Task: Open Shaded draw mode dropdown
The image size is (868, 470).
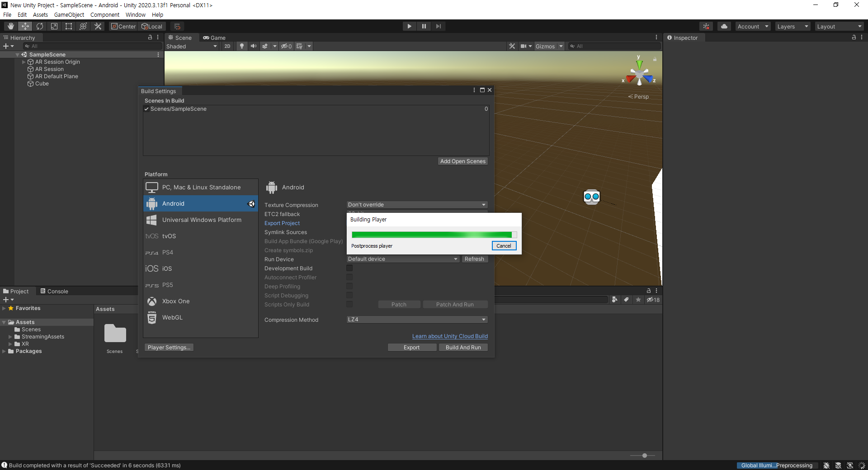Action: tap(192, 46)
